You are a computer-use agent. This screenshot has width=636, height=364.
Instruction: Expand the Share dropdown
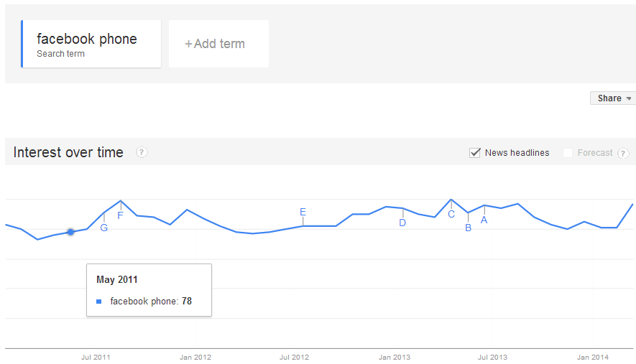coord(613,98)
